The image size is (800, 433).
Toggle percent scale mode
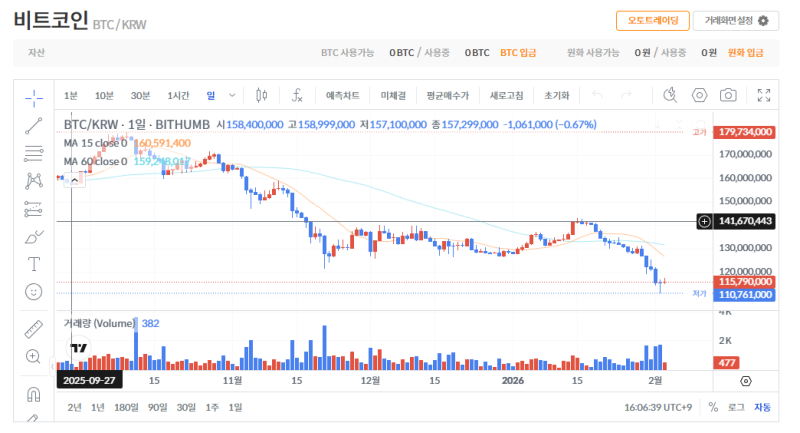click(713, 407)
